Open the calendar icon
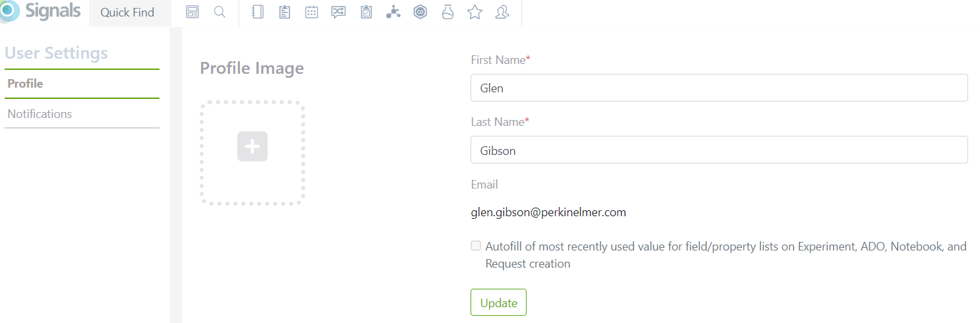 point(312,13)
